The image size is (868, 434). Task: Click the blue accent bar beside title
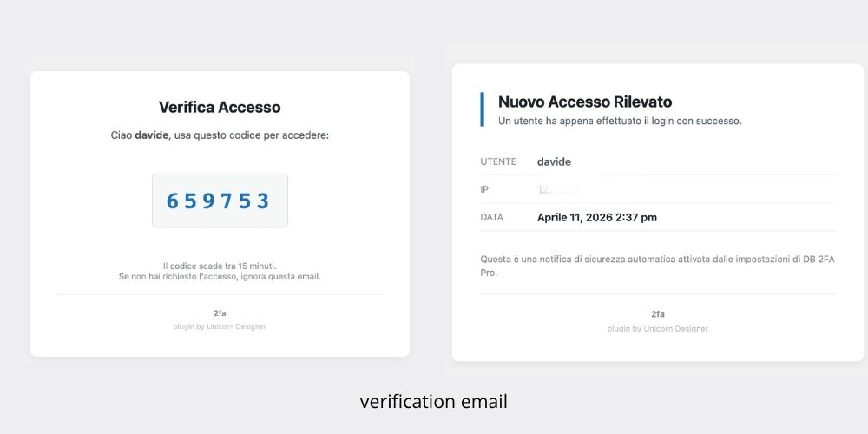(x=482, y=109)
